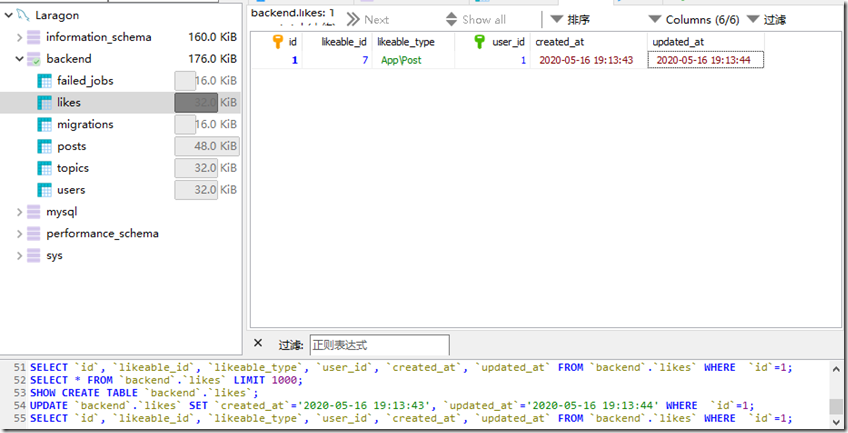Screen dimensions: 848x433
Task: Click the id primary key icon
Action: point(278,42)
